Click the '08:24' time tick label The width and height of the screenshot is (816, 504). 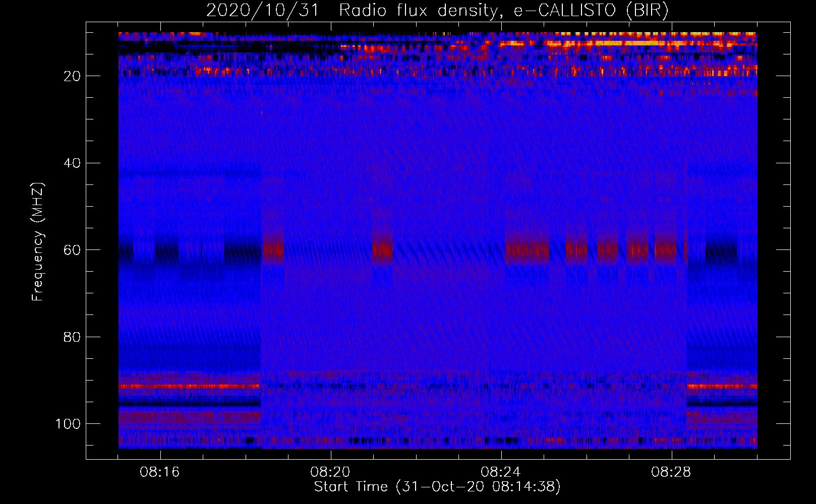click(501, 472)
